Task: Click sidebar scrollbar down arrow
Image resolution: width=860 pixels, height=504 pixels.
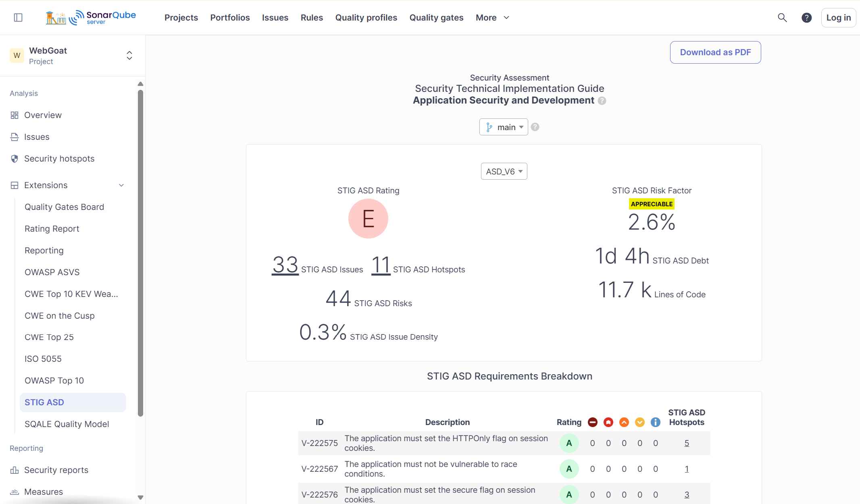Action: click(140, 498)
